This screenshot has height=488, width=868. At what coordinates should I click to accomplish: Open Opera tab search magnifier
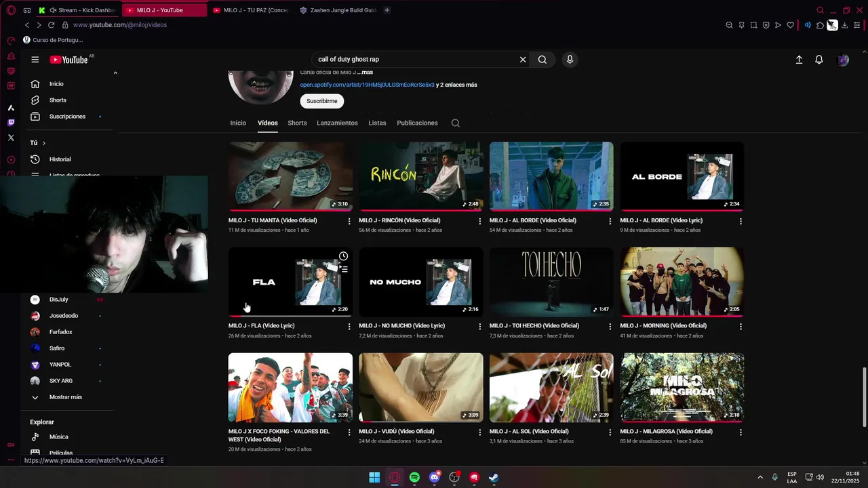point(820,10)
